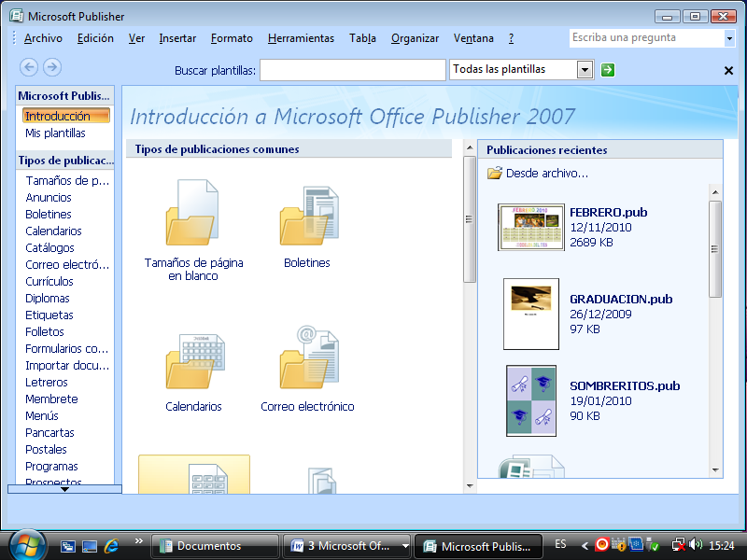Click inside the Buscar plantillas field

tap(352, 69)
